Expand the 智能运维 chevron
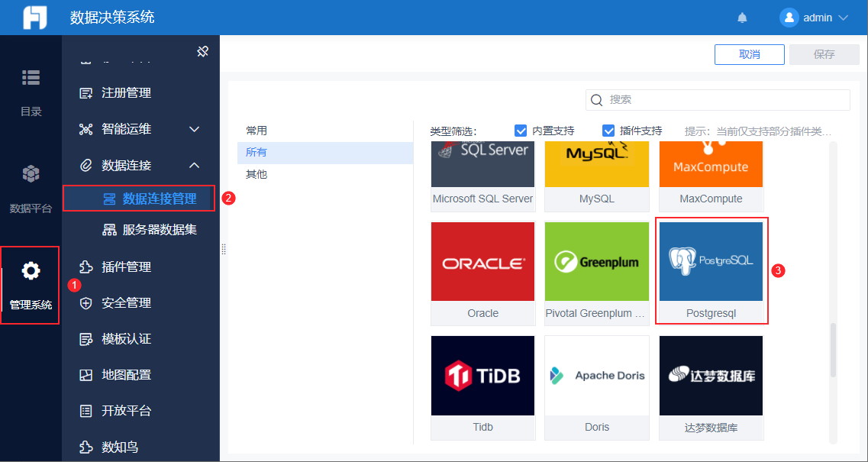868x462 pixels. point(195,129)
